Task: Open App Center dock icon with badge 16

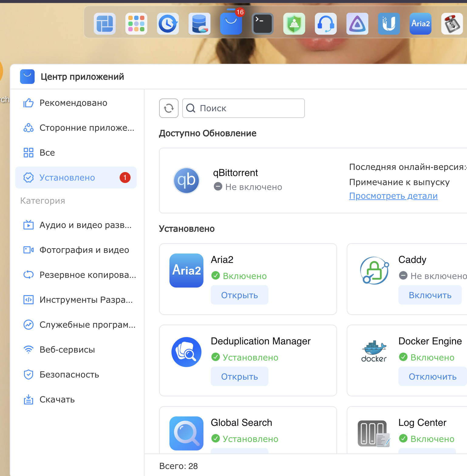Action: [x=231, y=24]
